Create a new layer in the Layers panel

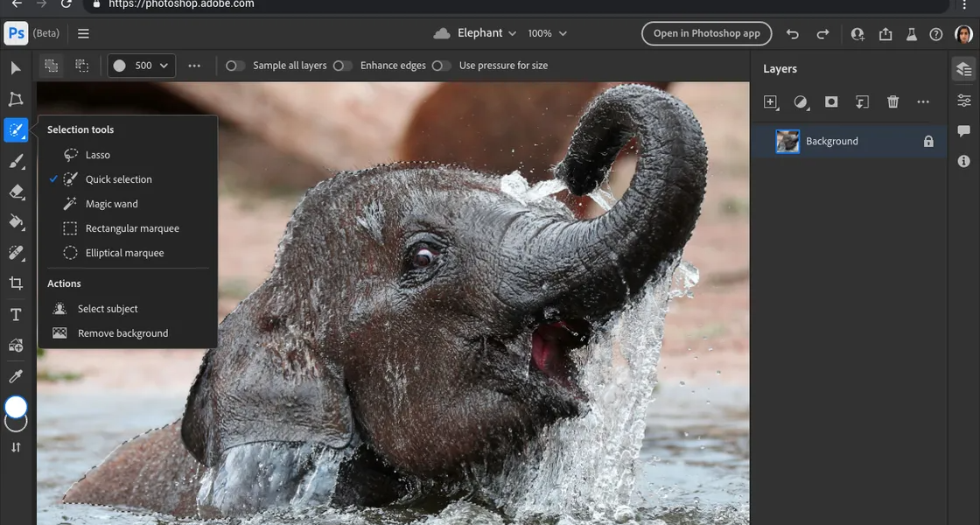[771, 102]
